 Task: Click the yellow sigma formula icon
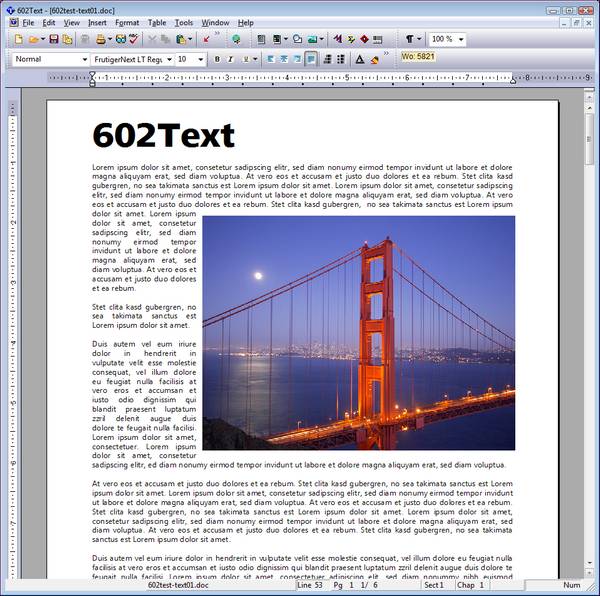[x=351, y=39]
